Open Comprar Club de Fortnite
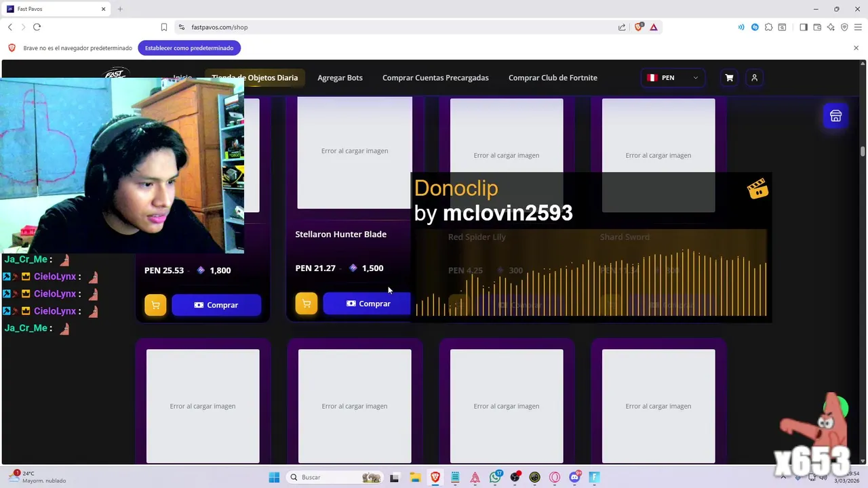The image size is (868, 488). 553,78
